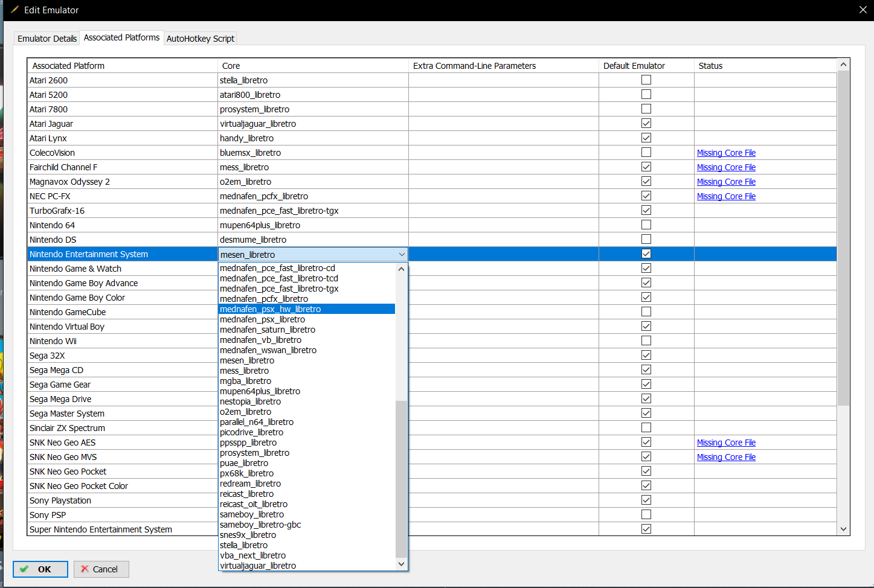Toggle default emulator for Sony PSP

point(646,514)
